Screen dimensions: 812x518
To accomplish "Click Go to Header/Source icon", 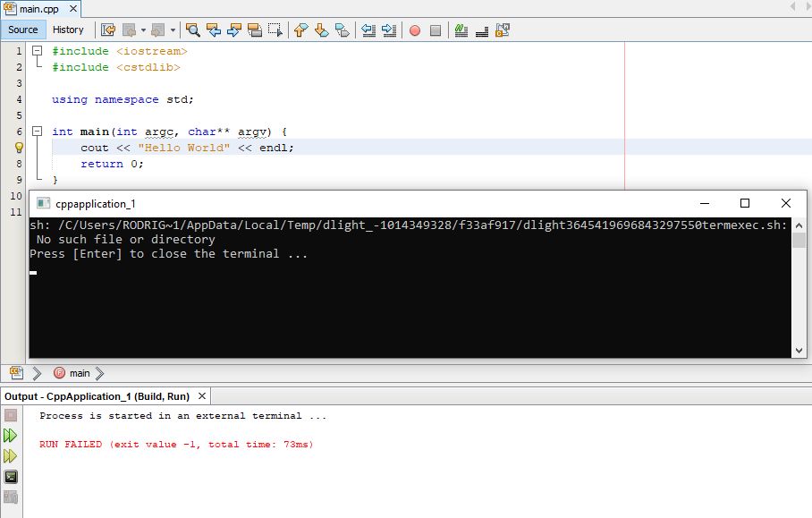I will coord(503,30).
